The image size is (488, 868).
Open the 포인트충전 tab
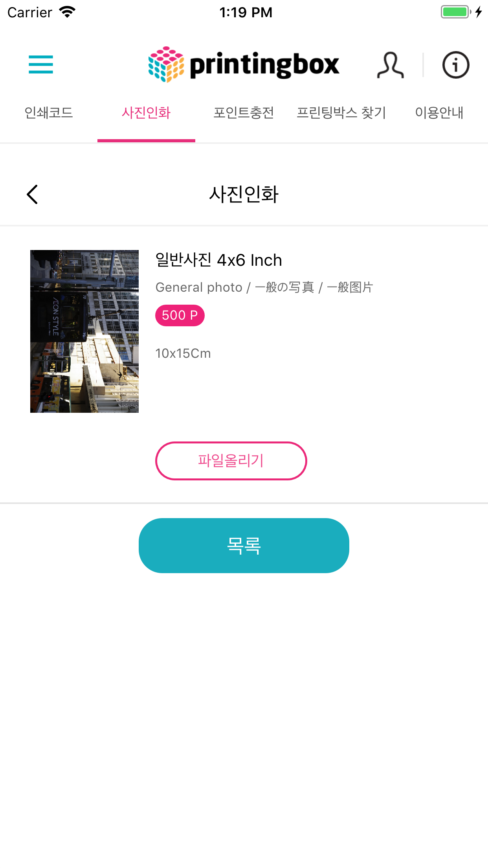(244, 113)
